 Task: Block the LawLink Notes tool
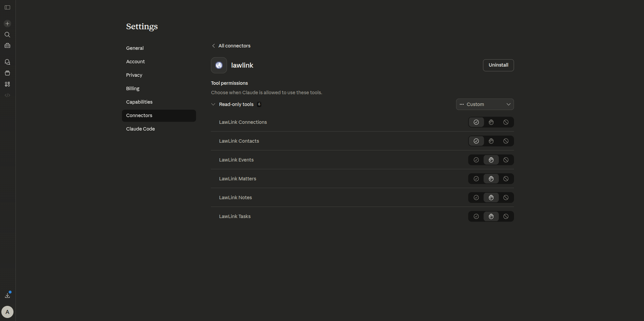[506, 198]
